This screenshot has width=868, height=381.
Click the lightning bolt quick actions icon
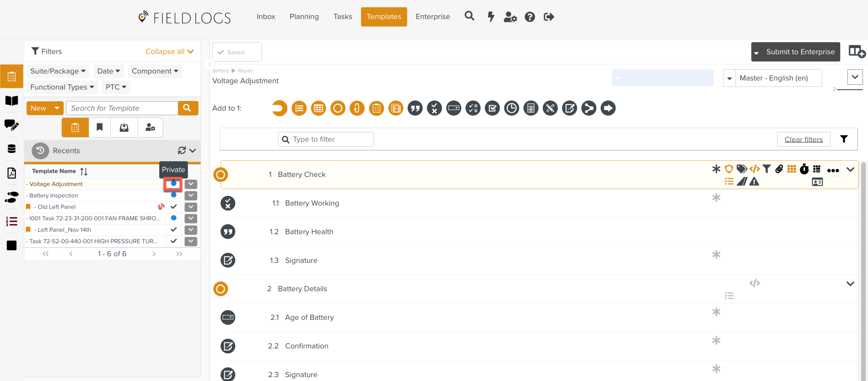point(491,17)
